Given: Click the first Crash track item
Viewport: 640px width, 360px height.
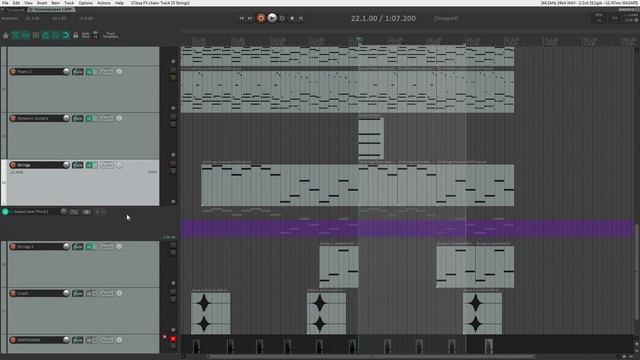Looking at the screenshot, I should coord(211,313).
